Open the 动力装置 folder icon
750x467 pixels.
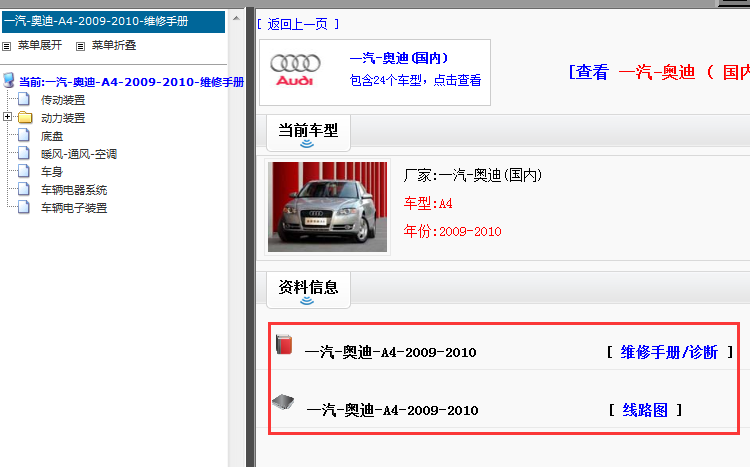[x=25, y=117]
